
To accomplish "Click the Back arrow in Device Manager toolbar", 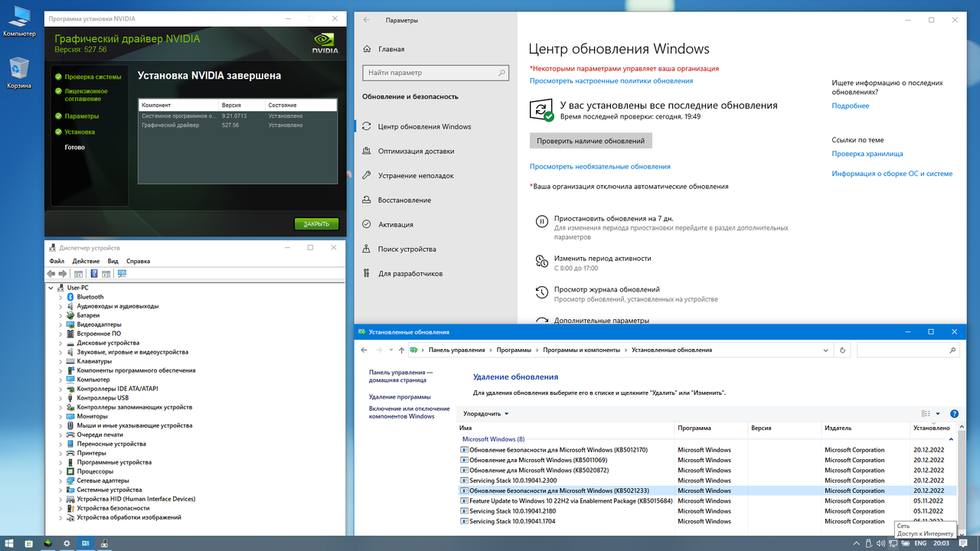I will (x=51, y=273).
